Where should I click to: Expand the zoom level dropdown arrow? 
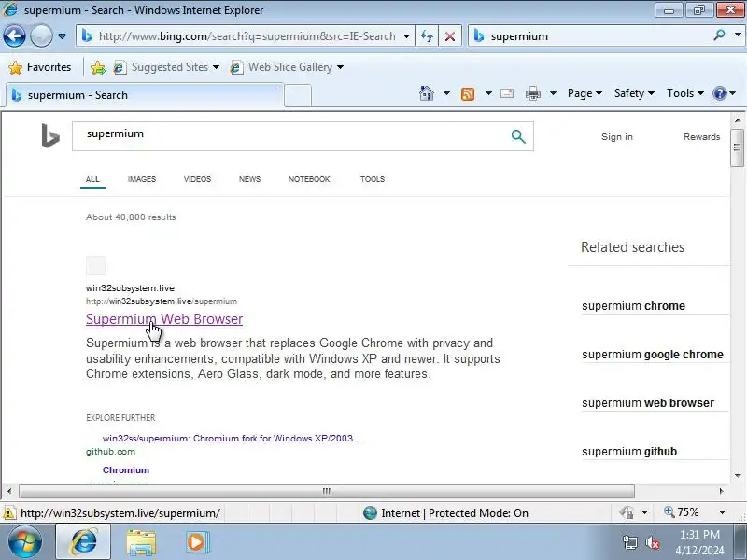pos(722,512)
